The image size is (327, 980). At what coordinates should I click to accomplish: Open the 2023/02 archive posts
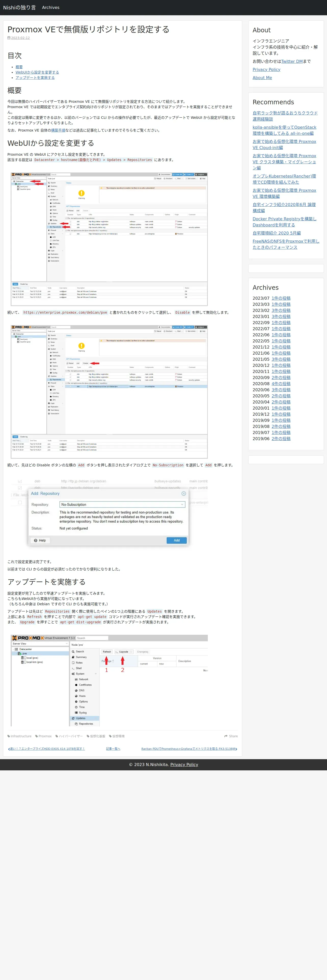coord(281,310)
